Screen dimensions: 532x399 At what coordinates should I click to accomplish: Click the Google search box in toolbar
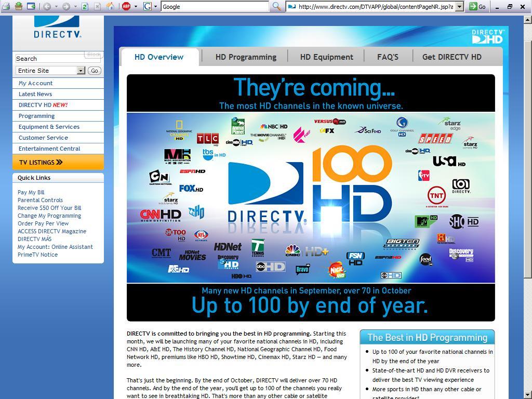click(x=215, y=6)
